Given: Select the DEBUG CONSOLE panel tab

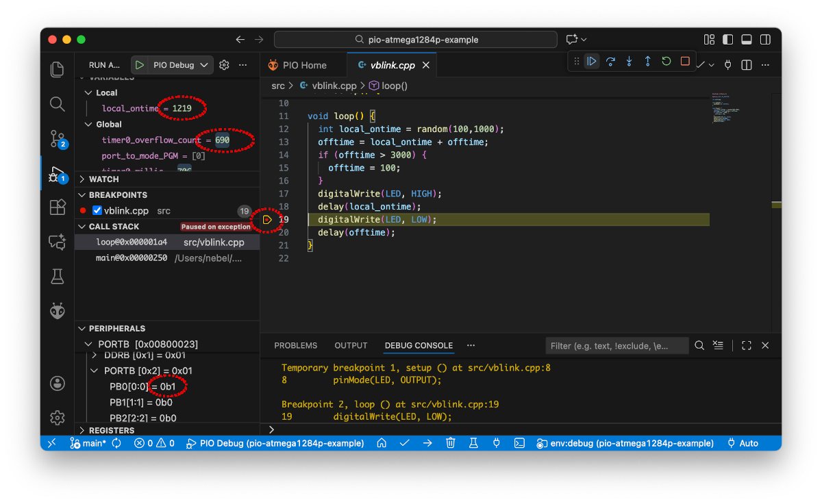Looking at the screenshot, I should pyautogui.click(x=419, y=346).
